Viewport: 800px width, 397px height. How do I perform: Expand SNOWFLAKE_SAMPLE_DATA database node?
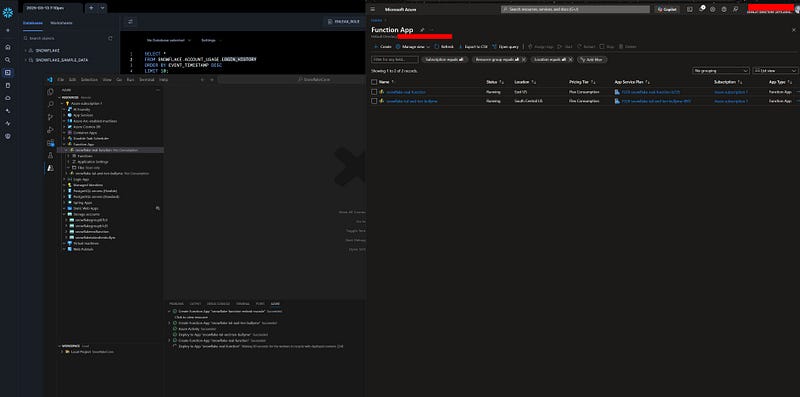point(26,60)
